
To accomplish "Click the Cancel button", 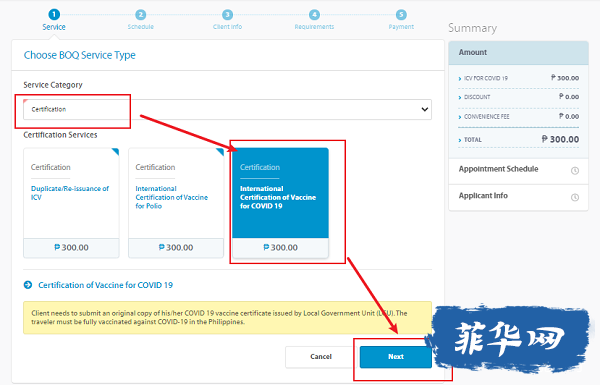I will [x=321, y=357].
